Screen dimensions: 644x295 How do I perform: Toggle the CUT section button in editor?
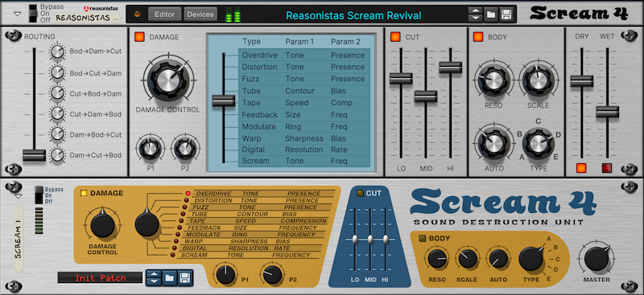395,37
